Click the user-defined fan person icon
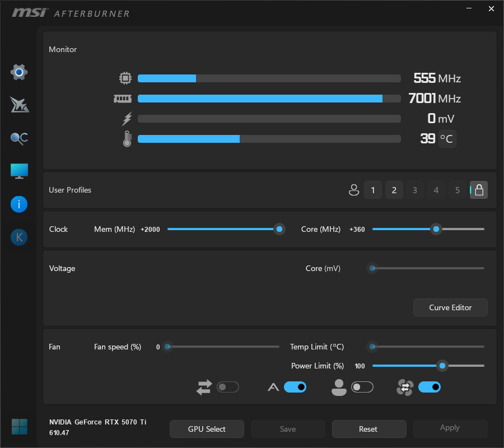 tap(339, 388)
